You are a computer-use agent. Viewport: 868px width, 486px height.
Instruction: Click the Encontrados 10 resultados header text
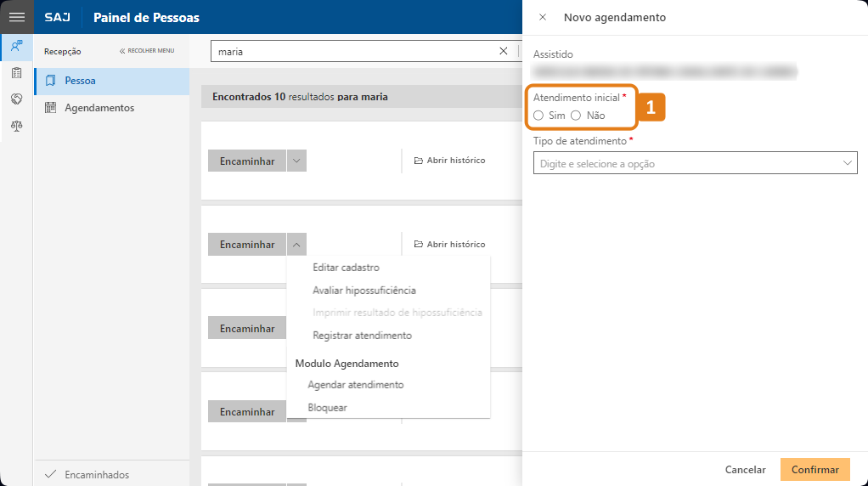[300, 97]
